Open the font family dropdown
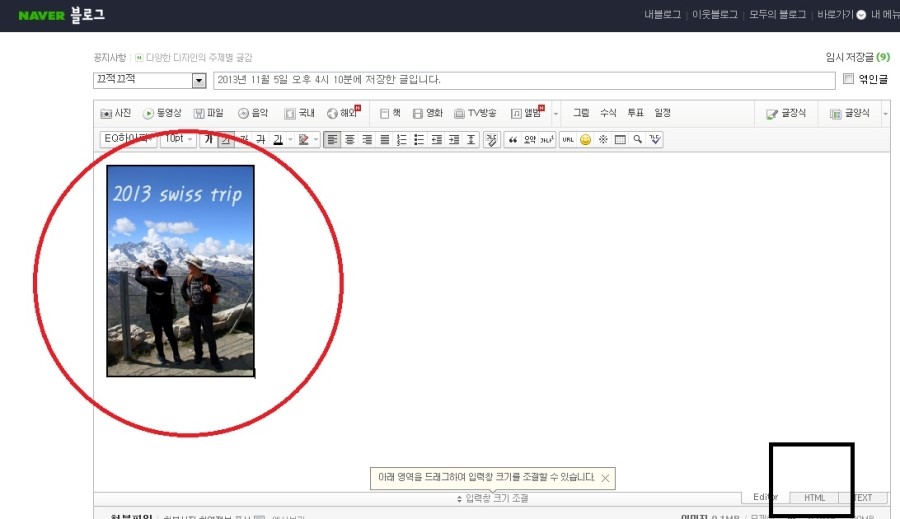 128,139
